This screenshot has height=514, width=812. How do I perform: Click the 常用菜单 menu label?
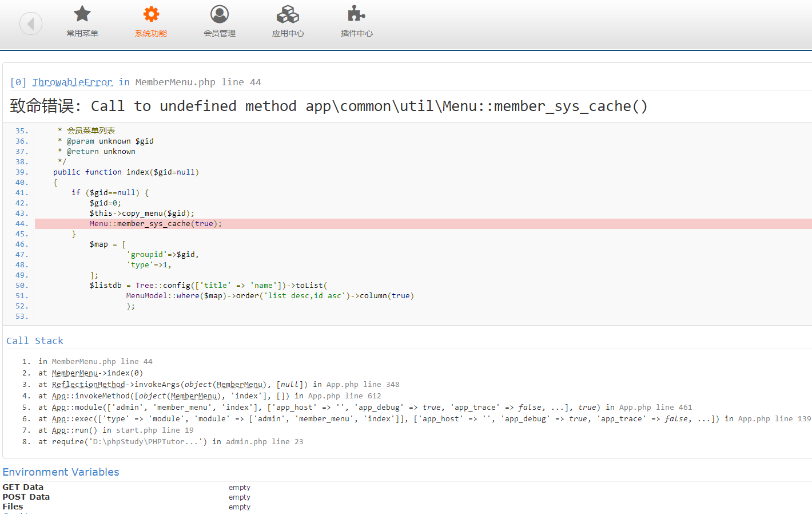(82, 33)
